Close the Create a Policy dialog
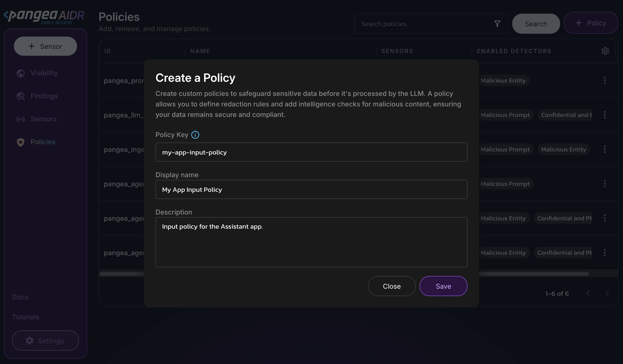Image resolution: width=623 pixels, height=364 pixels. pos(392,286)
